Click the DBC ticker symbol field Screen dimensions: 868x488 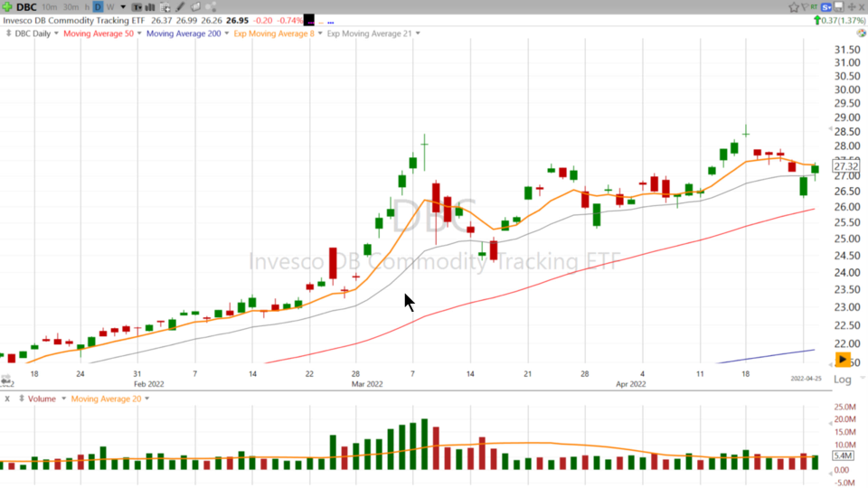(x=26, y=7)
